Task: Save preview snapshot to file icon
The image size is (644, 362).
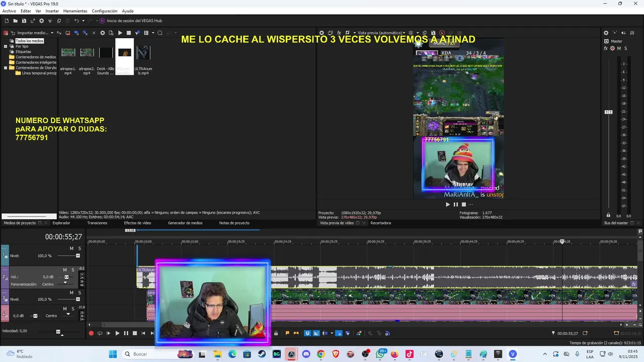Action: [x=433, y=33]
